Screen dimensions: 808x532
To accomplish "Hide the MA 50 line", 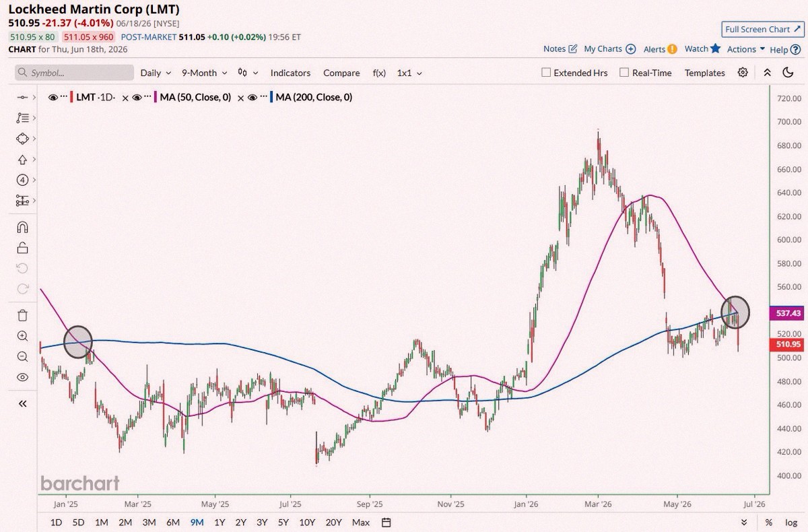I will pyautogui.click(x=137, y=98).
